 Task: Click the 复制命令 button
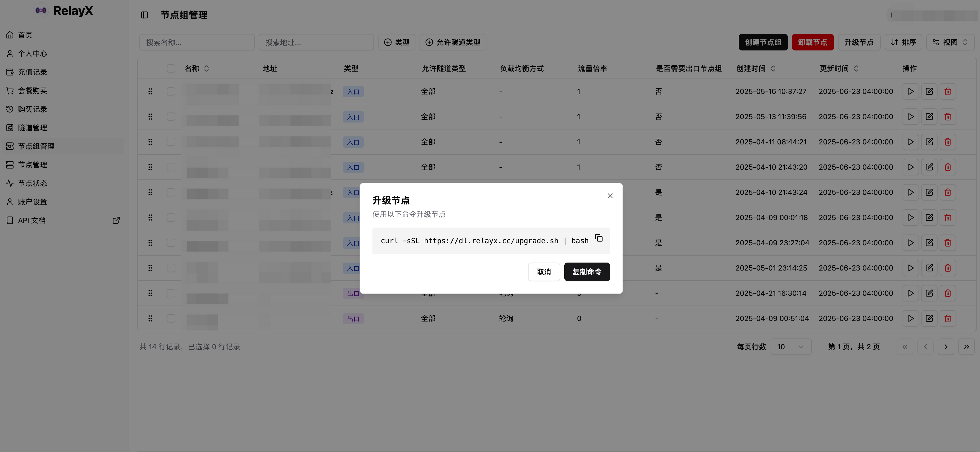click(587, 272)
